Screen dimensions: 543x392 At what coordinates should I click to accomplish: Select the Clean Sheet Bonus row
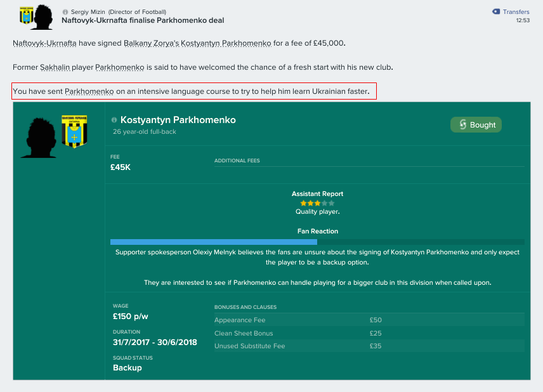(369, 333)
